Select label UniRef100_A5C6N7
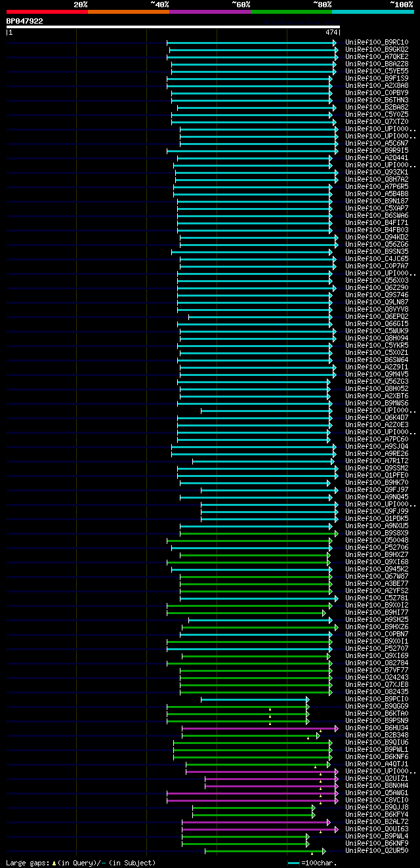The height and width of the screenshot is (868, 420). pos(377,144)
